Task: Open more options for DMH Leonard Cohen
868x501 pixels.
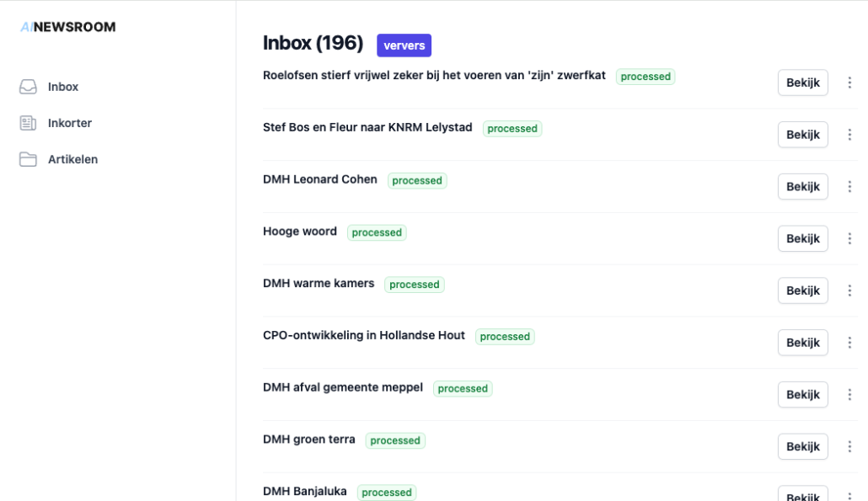Action: point(849,186)
